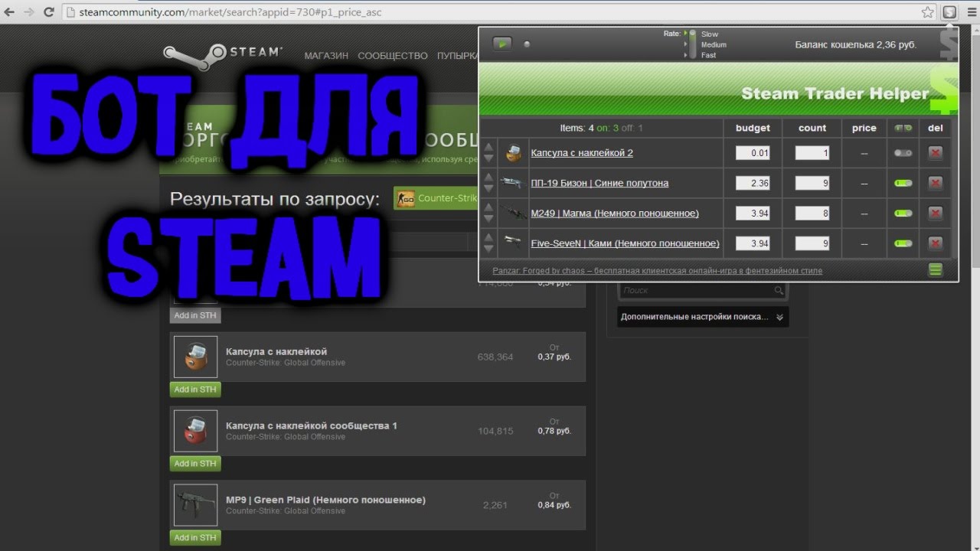980x551 pixels.
Task: Click the Rate speed slider knob
Action: (x=693, y=34)
